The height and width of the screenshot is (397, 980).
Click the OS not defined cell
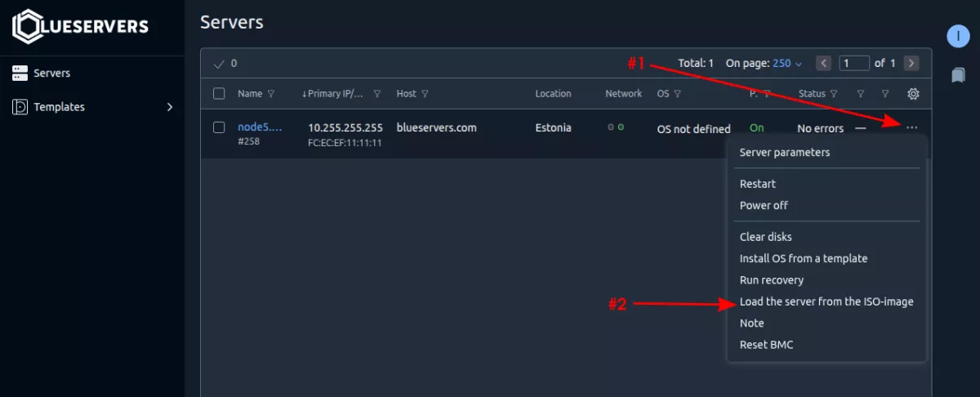pyautogui.click(x=693, y=129)
